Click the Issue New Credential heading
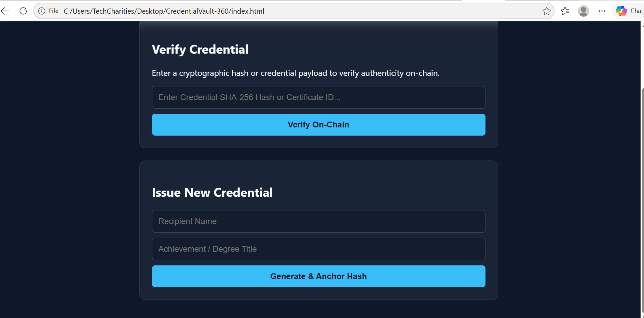Image resolution: width=644 pixels, height=318 pixels. 212,192
